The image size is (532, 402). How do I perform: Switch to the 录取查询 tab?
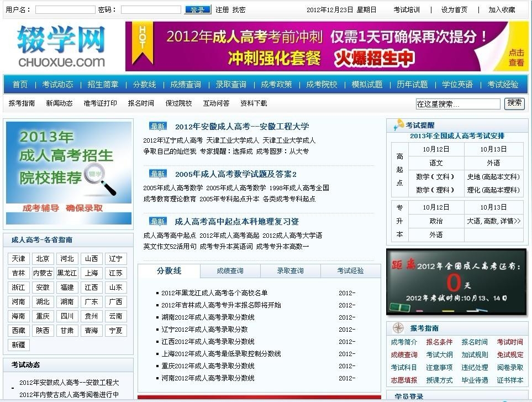[x=290, y=271]
